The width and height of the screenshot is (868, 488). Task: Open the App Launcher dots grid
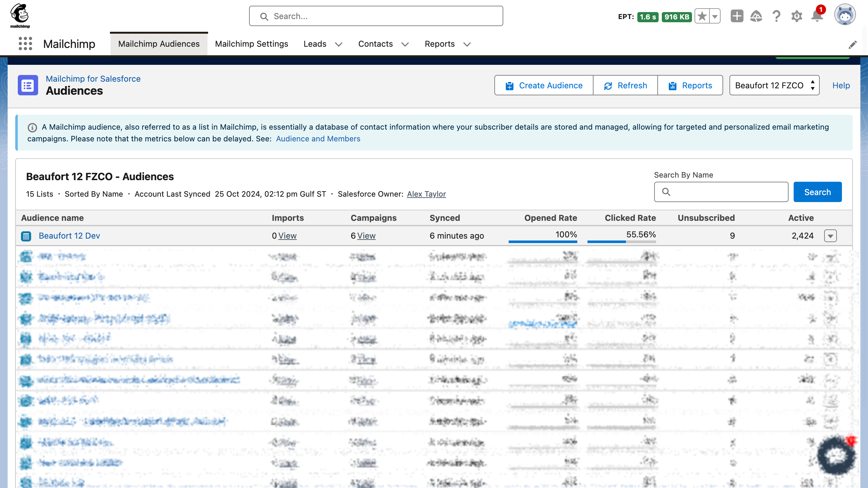(25, 44)
